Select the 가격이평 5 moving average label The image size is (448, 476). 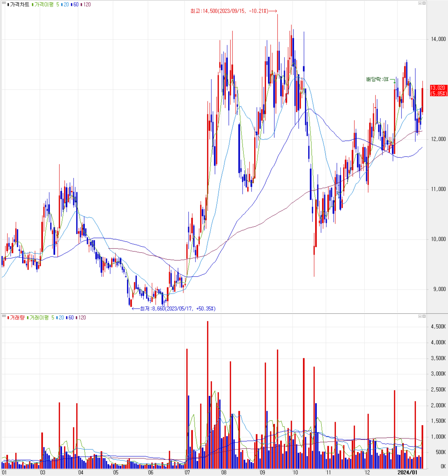pyautogui.click(x=47, y=5)
